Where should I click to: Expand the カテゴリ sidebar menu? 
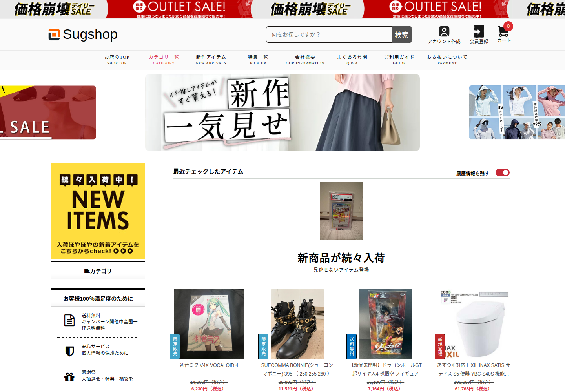98,271
